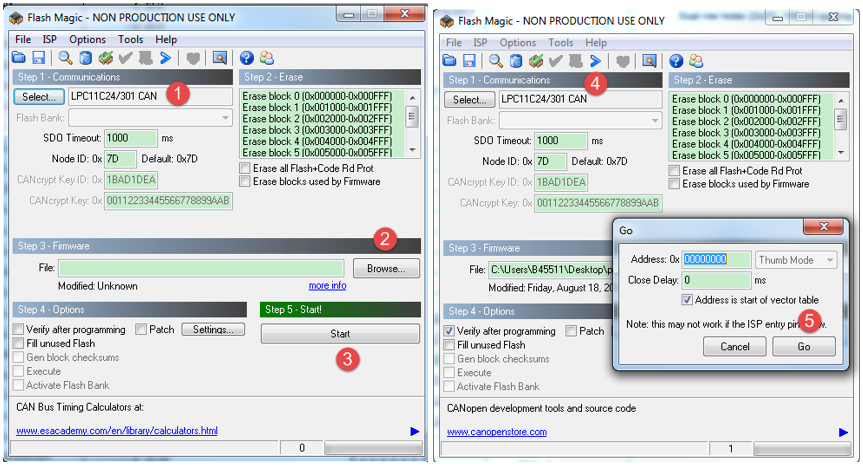Click the open folder icon in right window
The width and height of the screenshot is (863, 467).
coord(450,61)
